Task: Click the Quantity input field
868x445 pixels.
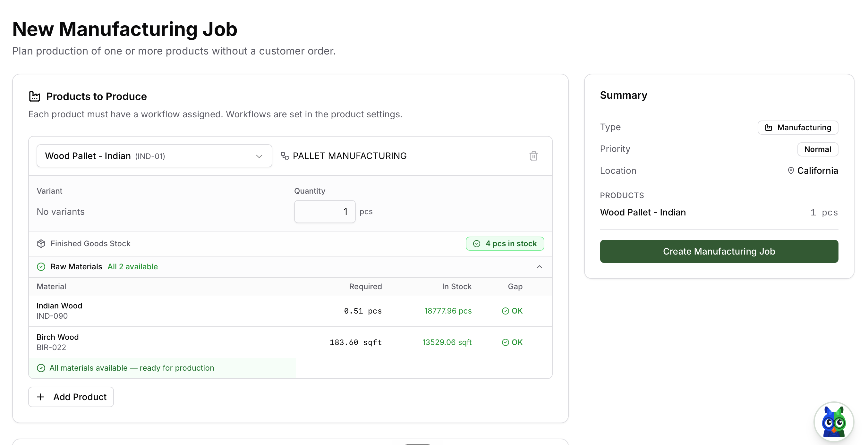Action: tap(325, 212)
